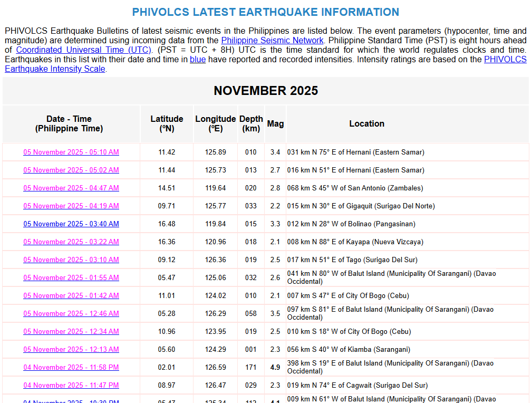Open 05 November 2025 - 04:19 AM bulletin
Screen dimensions: 532x403
[x=71, y=206]
